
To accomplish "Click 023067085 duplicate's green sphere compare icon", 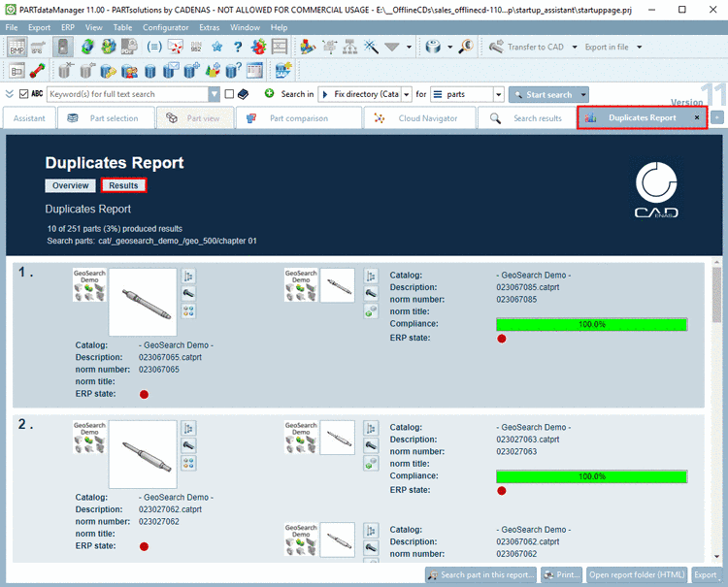I will tap(371, 310).
